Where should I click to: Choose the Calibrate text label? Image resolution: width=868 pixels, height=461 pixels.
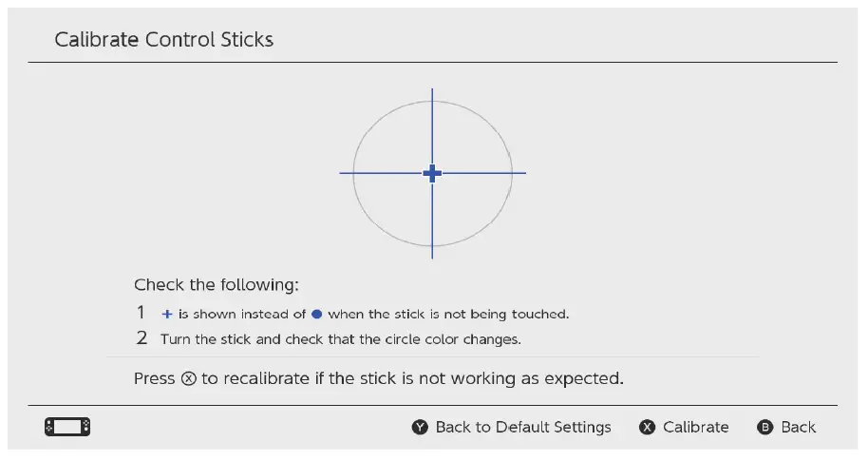pyautogui.click(x=695, y=427)
